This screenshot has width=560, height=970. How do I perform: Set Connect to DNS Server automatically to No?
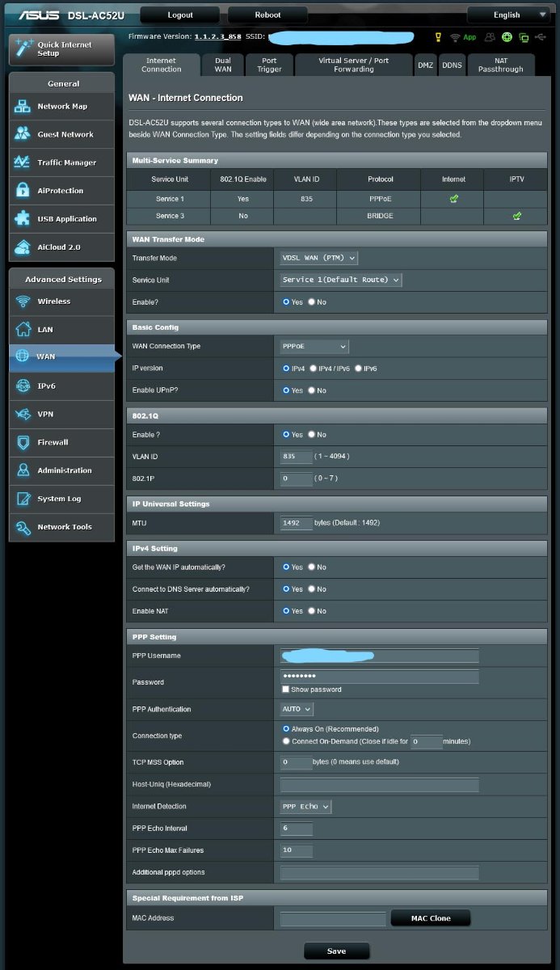312,589
